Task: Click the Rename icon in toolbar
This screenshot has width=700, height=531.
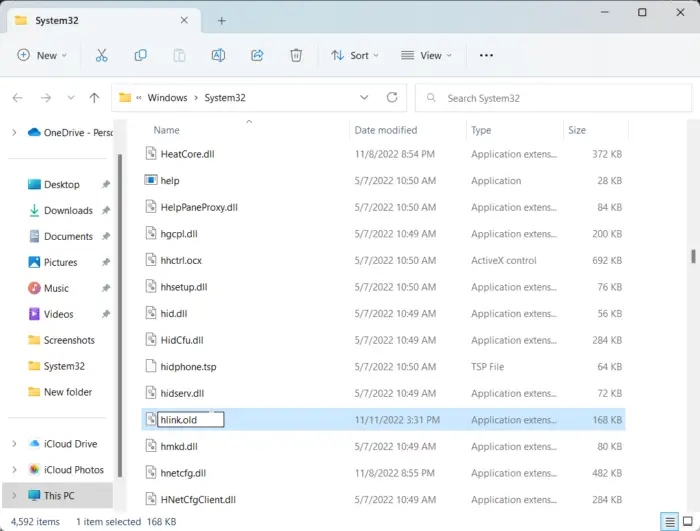Action: [x=218, y=56]
